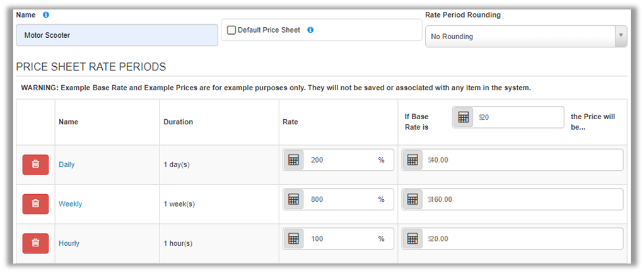The width and height of the screenshot is (644, 273).
Task: Click calculator icon beside $160.00 price
Action: (x=413, y=199)
